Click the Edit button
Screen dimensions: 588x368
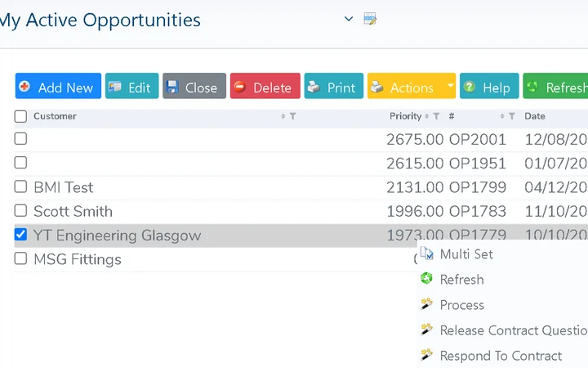pyautogui.click(x=132, y=86)
